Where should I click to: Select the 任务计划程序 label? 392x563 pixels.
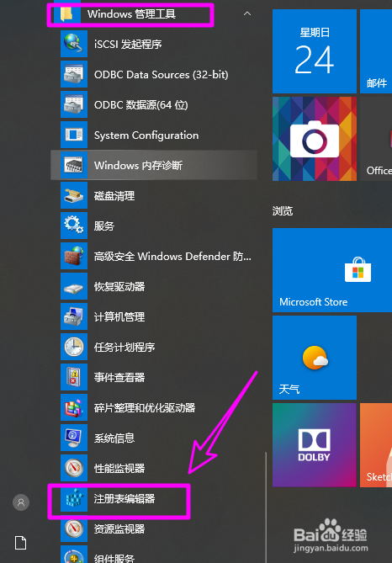click(124, 348)
